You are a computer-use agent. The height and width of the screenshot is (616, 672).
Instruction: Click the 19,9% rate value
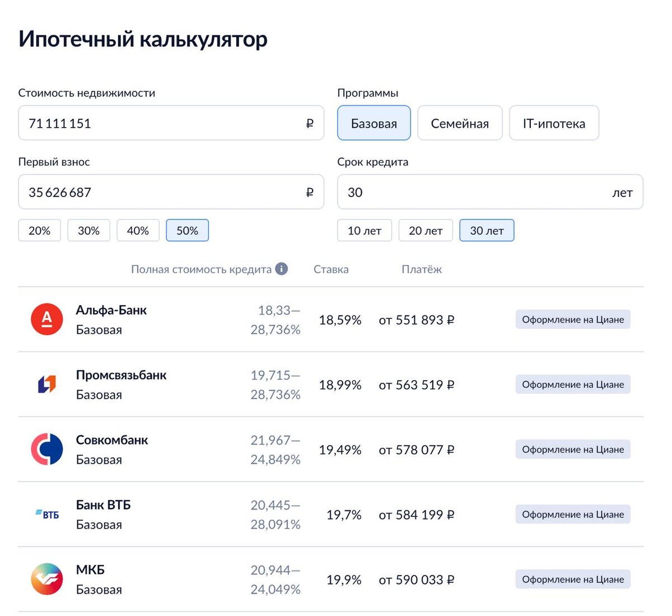(x=344, y=580)
